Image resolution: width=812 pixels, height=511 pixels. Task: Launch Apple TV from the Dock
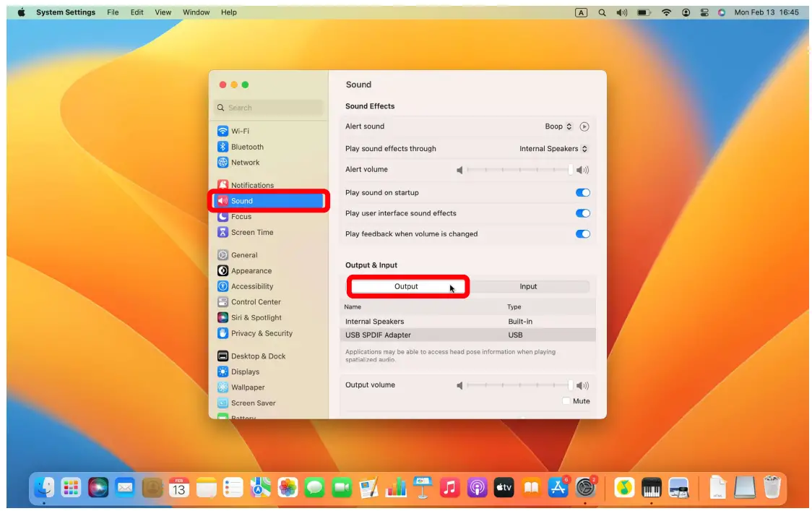click(504, 487)
